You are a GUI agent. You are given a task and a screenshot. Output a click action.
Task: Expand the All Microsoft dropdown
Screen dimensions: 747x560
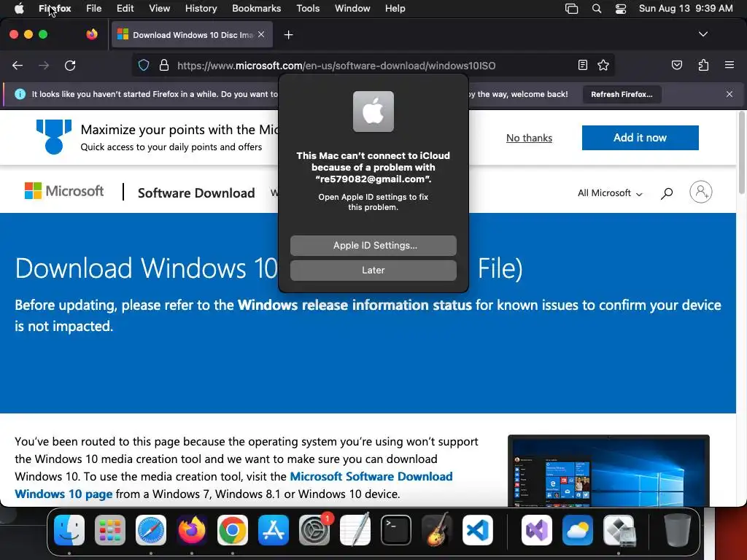[610, 192]
